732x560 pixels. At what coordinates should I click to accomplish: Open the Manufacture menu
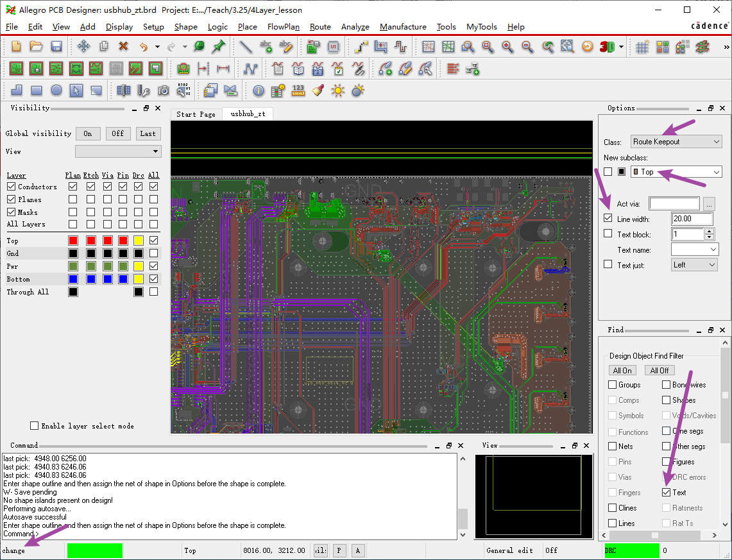point(403,26)
